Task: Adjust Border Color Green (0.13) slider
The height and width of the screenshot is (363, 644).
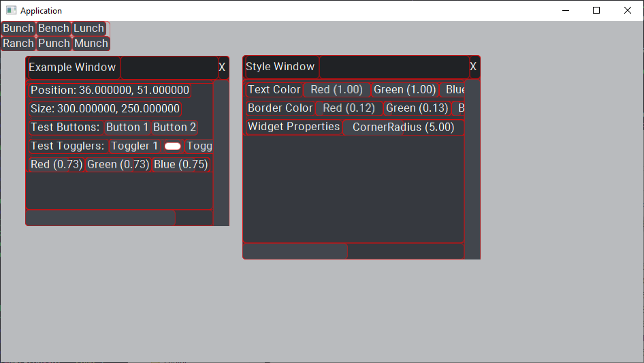Action: pos(417,108)
